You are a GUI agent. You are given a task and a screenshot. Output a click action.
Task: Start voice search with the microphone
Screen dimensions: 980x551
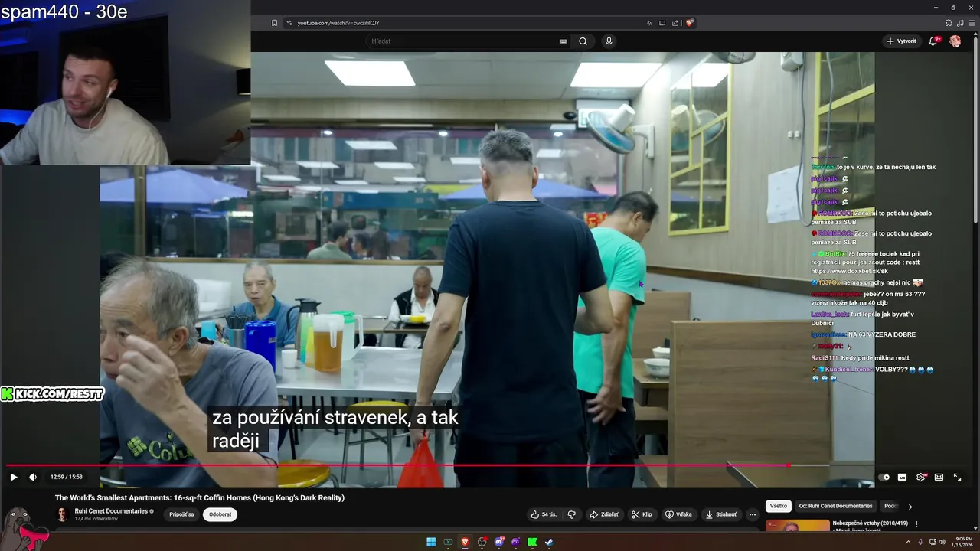point(609,41)
